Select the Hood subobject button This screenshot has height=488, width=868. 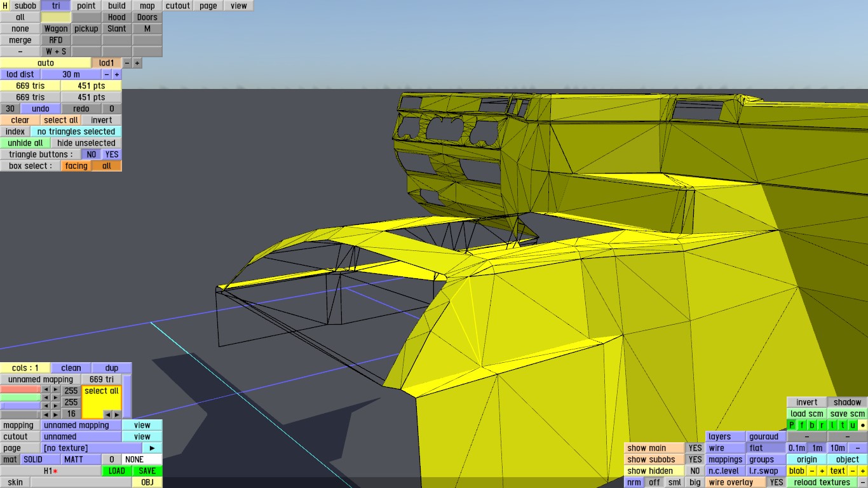pos(117,17)
